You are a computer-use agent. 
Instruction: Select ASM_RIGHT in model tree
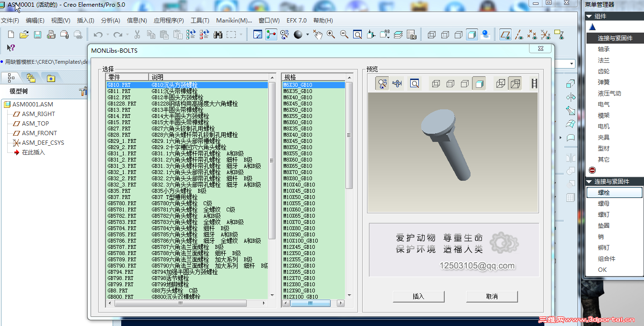click(38, 114)
